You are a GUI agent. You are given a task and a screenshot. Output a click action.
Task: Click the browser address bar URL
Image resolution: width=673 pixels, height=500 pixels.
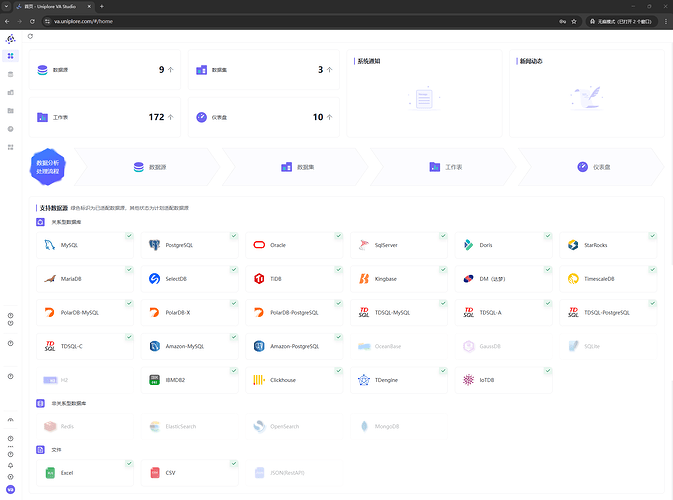click(83, 21)
